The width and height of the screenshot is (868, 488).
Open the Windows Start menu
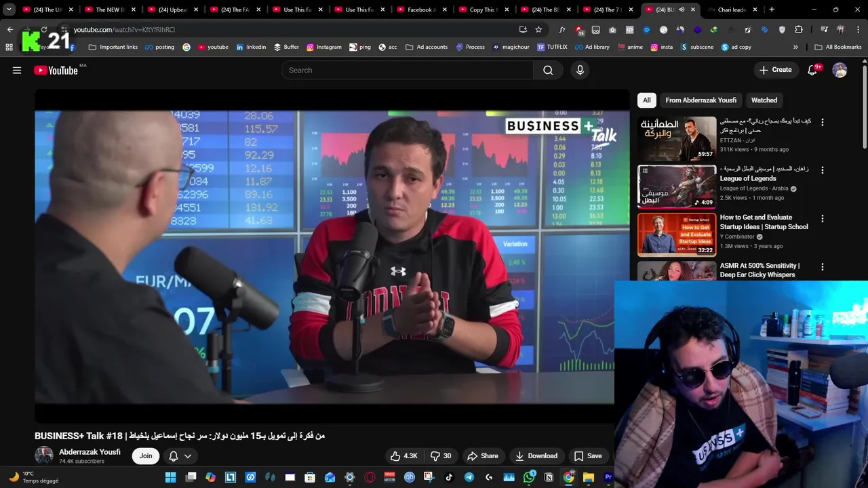click(x=171, y=477)
